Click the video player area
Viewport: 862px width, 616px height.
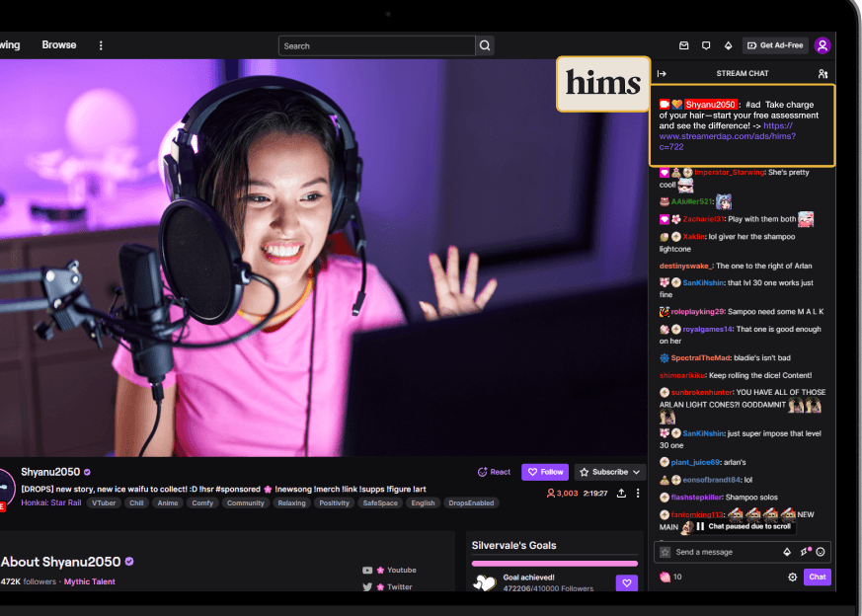coord(323,258)
